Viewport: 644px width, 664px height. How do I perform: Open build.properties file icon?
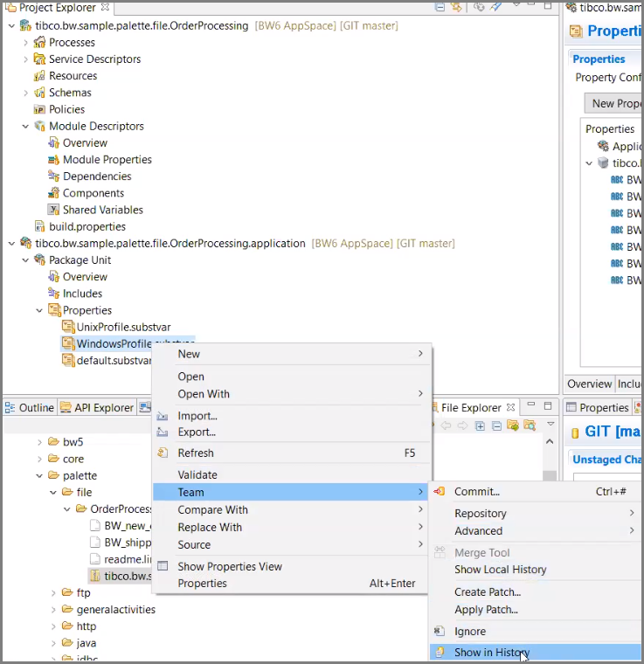[x=39, y=226]
